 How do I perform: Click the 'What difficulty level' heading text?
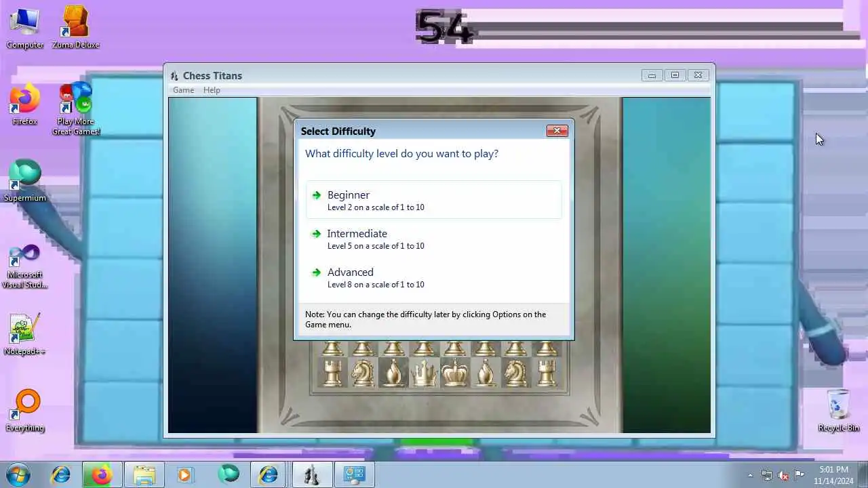coord(401,154)
